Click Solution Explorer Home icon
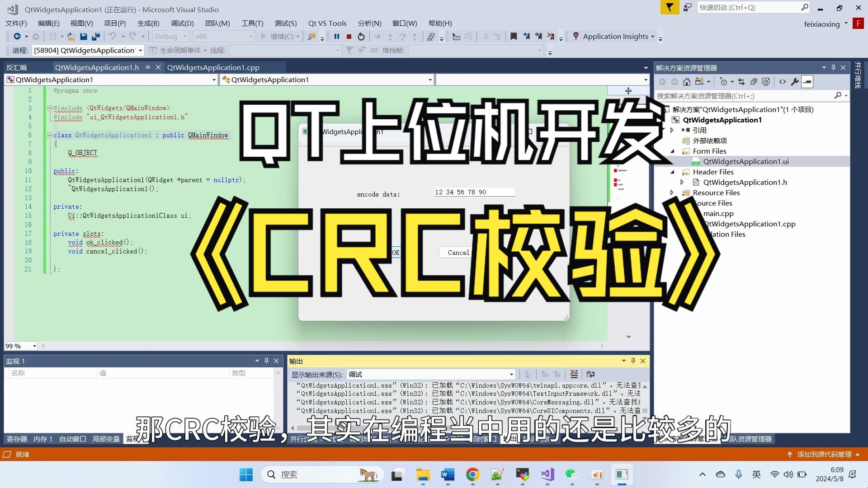The height and width of the screenshot is (488, 868). (686, 82)
